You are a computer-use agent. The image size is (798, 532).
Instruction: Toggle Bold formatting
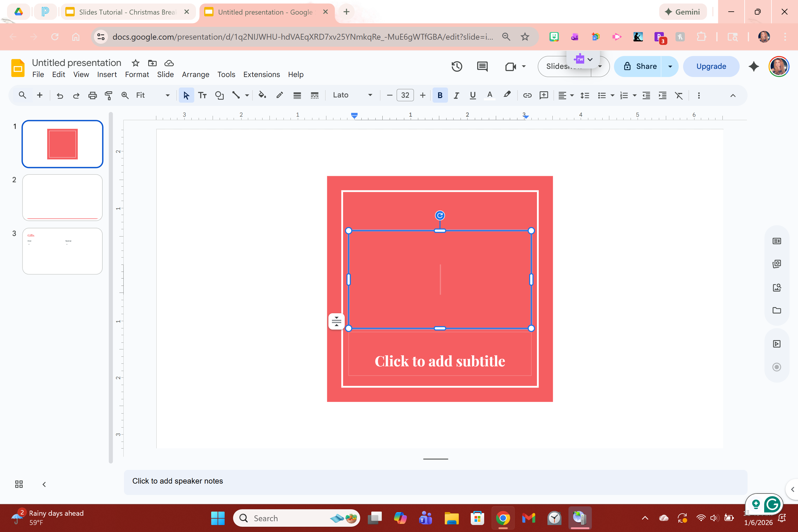coord(440,95)
